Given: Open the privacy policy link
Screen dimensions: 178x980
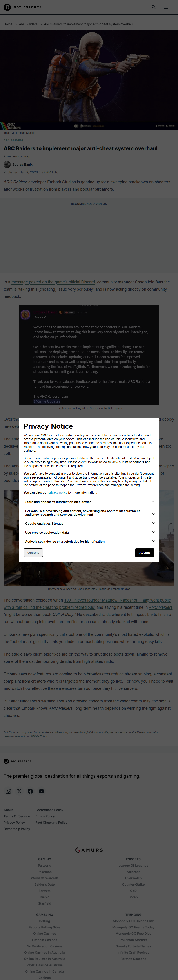Looking at the screenshot, I should coord(58,492).
